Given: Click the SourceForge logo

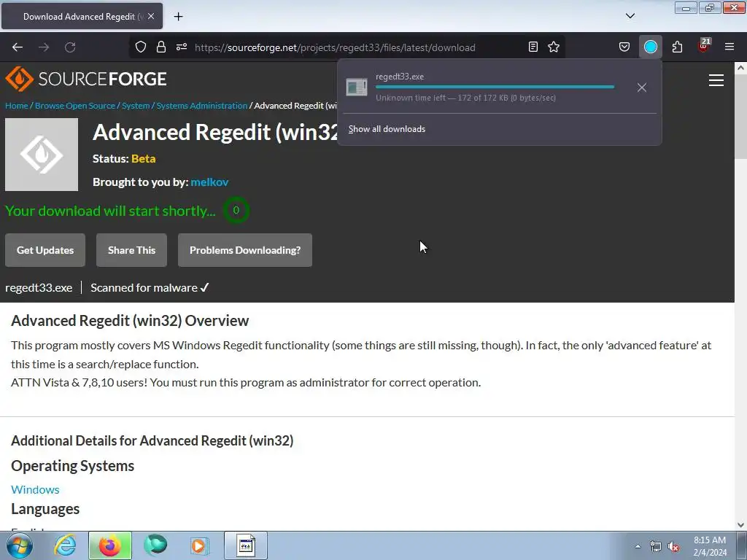Looking at the screenshot, I should click(86, 79).
